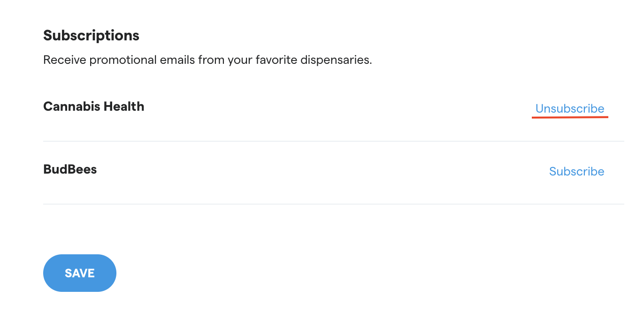Click the Subscribe link for BudBees

(x=576, y=171)
